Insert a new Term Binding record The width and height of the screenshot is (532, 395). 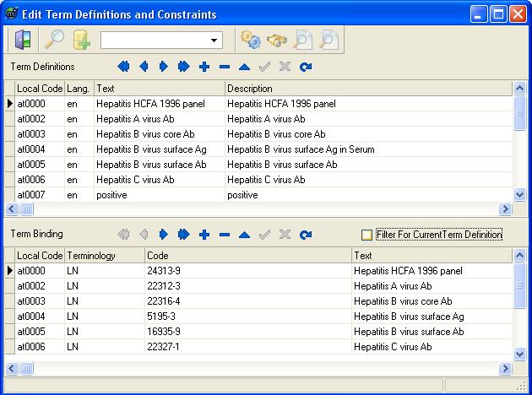tap(204, 235)
